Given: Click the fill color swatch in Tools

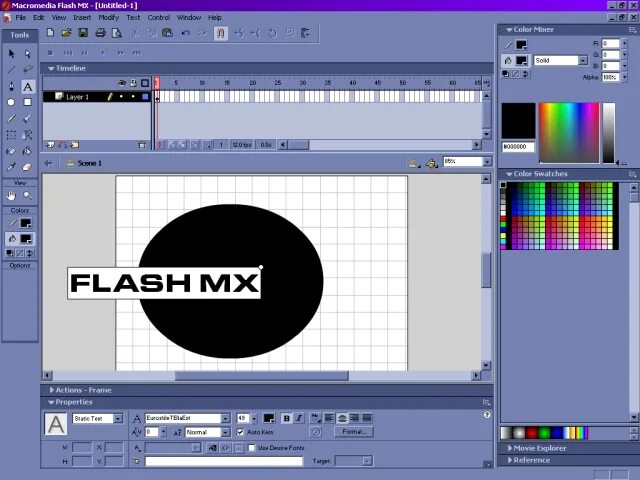Looking at the screenshot, I should (26, 239).
